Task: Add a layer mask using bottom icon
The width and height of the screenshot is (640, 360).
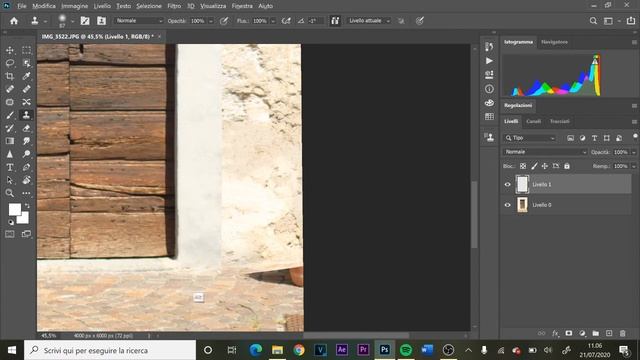Action: pos(569,333)
